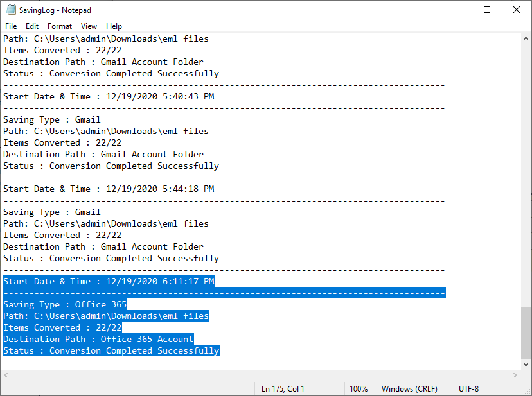Click the vertical scrollbar thumb

click(x=526, y=332)
